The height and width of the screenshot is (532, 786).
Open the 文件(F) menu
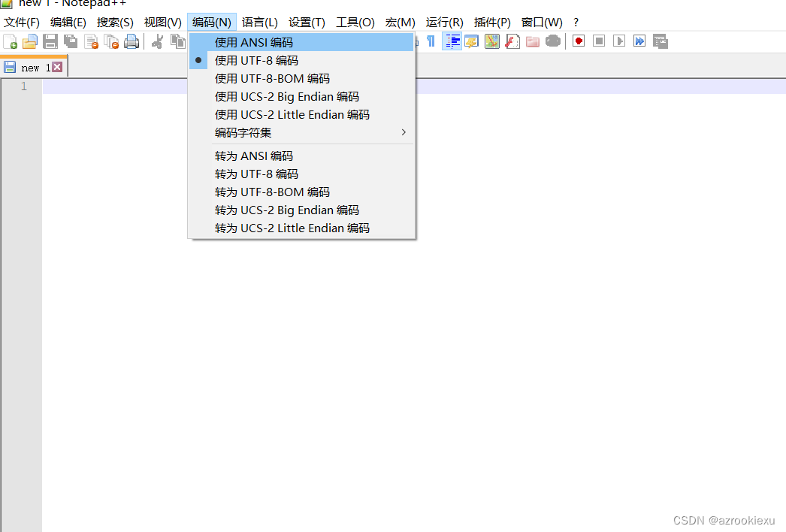(22, 23)
